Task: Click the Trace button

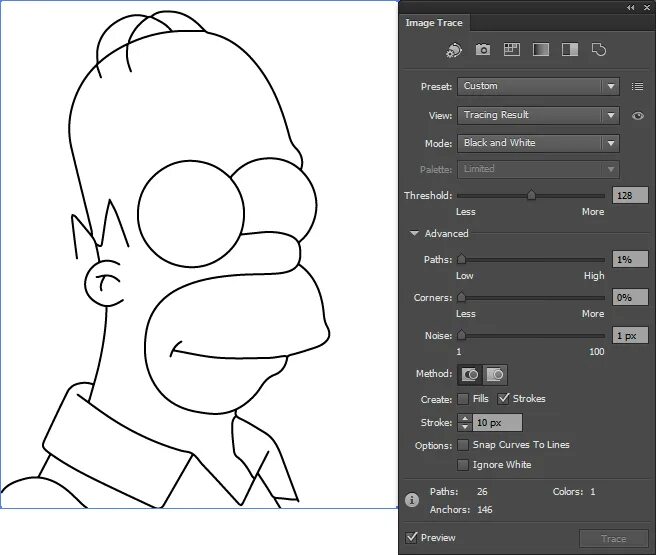Action: pos(613,539)
